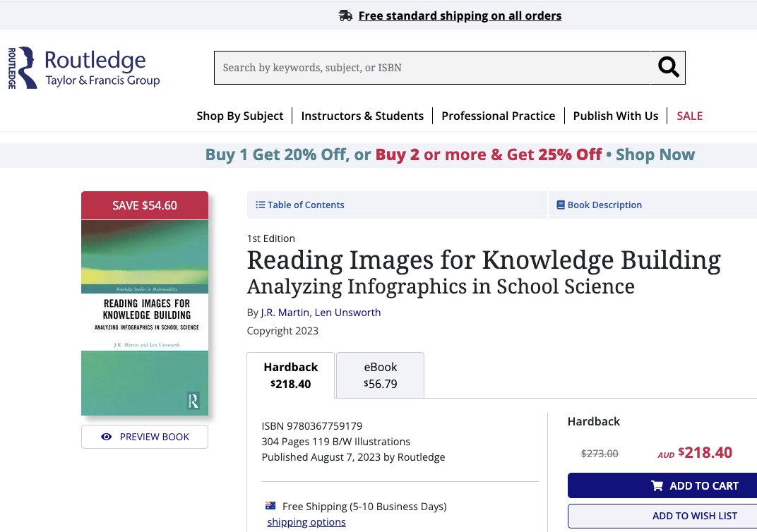Click the shipping truck icon

(346, 16)
